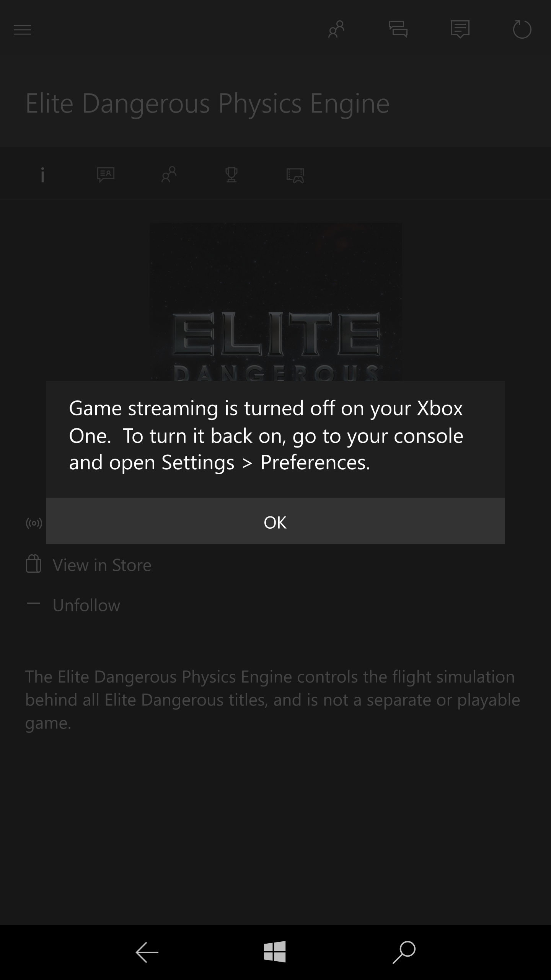The image size is (551, 980).
Task: Switch to the friends playing tab
Action: (x=169, y=175)
